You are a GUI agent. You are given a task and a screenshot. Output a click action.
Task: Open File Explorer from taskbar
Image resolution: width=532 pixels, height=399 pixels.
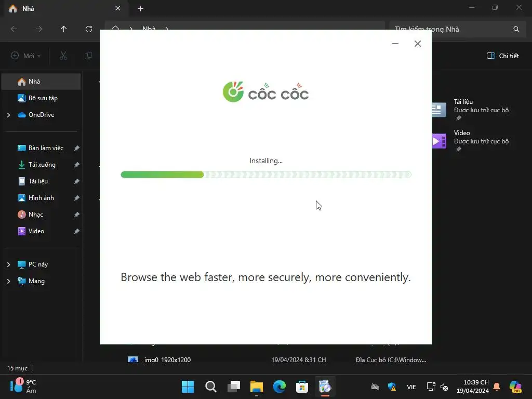(257, 387)
